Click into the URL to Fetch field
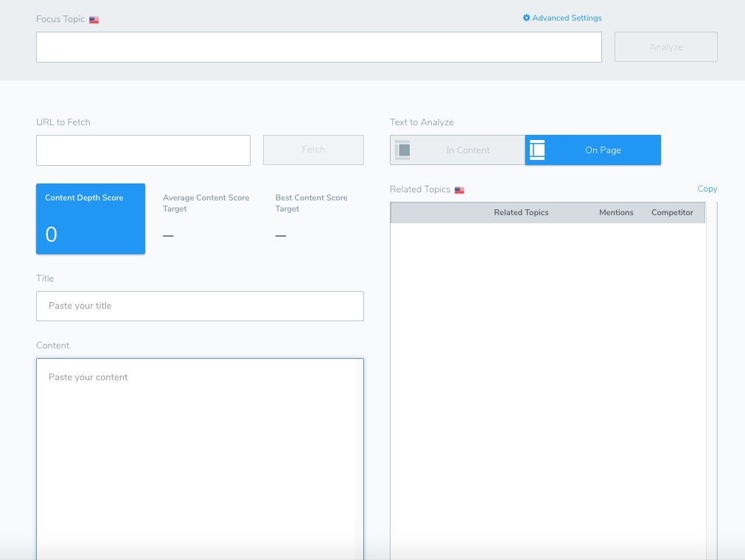The width and height of the screenshot is (745, 560). [143, 150]
